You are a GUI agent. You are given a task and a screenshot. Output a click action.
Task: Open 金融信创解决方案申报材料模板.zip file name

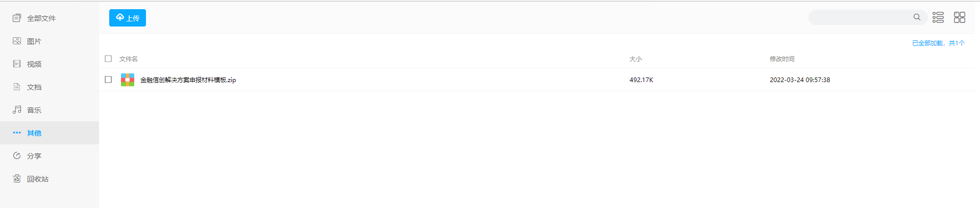tap(188, 80)
